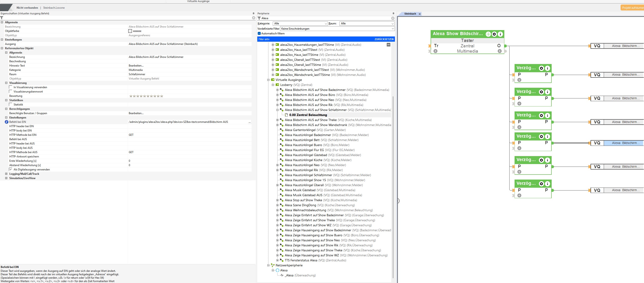Expand the Logging/Mail/Call/Track section
The image size is (644, 283).
tap(6, 174)
